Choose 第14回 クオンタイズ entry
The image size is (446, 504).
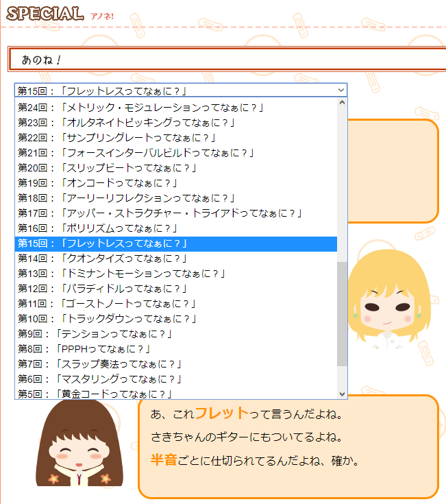click(176, 259)
